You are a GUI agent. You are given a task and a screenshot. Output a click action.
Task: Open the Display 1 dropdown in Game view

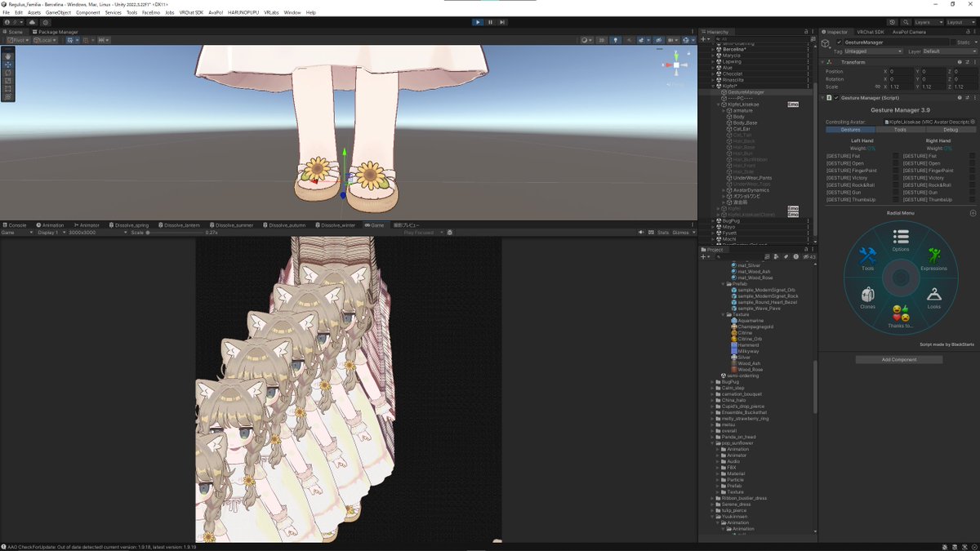51,233
